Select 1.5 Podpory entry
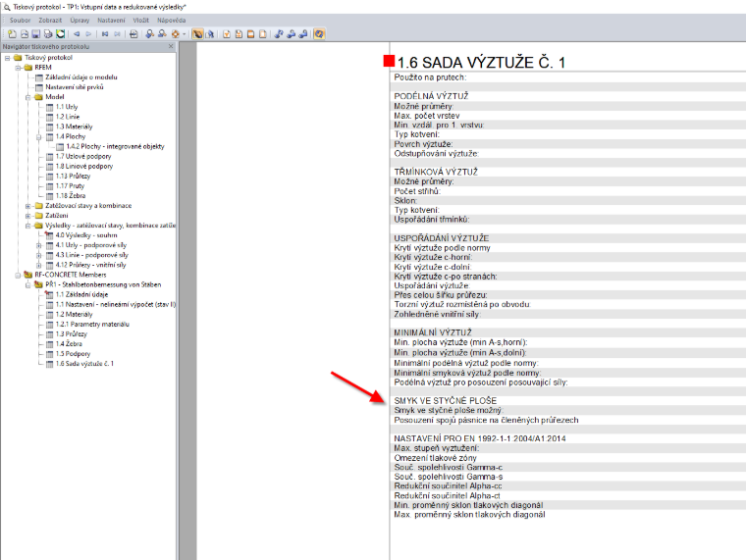 tap(74, 354)
